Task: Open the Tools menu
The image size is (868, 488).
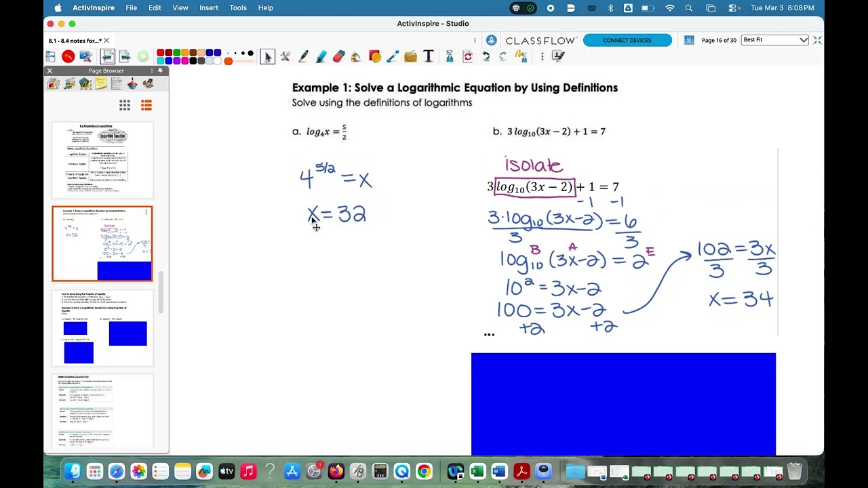Action: [238, 7]
